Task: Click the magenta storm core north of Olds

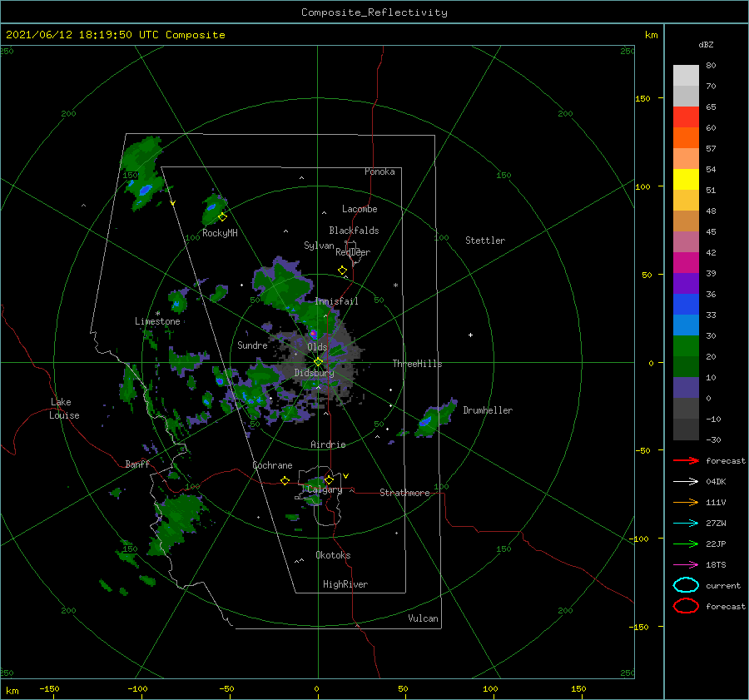Action: pos(314,334)
